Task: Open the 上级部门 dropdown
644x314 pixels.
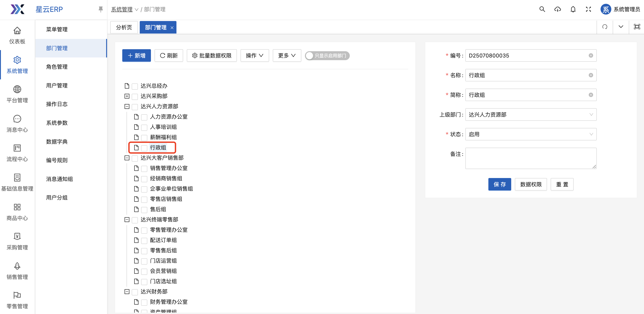Action: (x=530, y=115)
